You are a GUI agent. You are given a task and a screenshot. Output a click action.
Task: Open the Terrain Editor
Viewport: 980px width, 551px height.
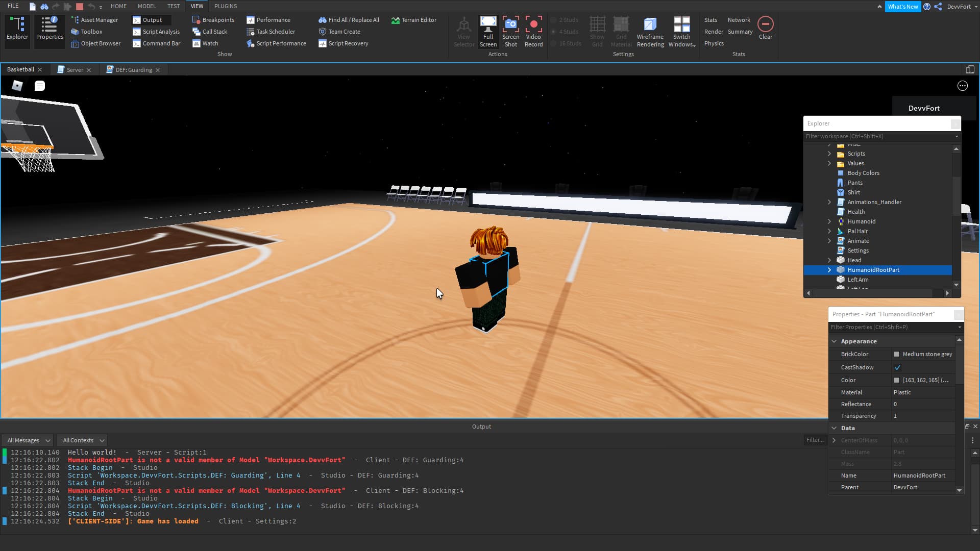point(414,20)
